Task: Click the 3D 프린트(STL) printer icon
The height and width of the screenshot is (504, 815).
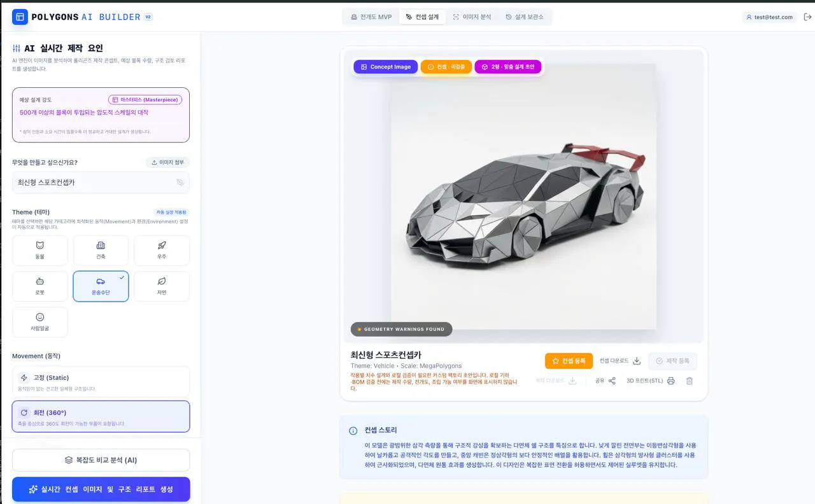Action: coord(670,381)
